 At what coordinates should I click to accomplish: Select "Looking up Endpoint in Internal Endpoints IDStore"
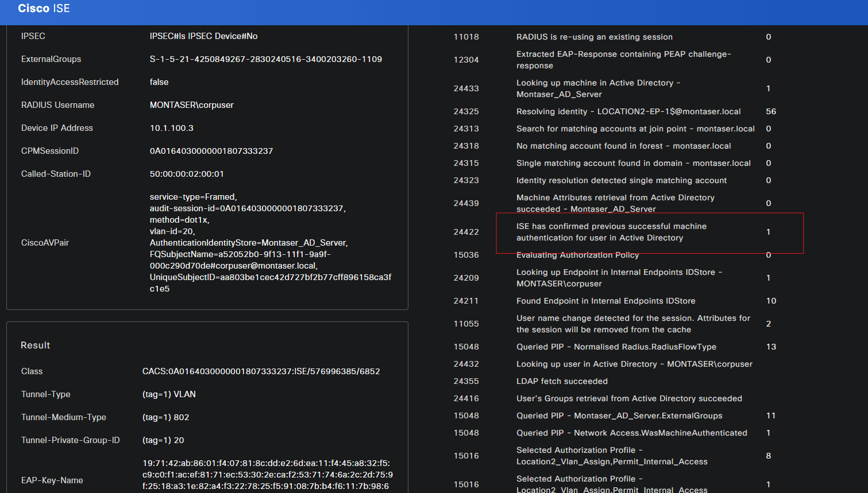[619, 278]
